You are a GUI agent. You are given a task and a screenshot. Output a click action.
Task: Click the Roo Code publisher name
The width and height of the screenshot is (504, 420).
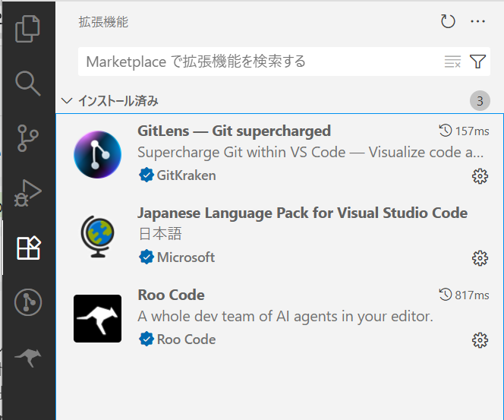[187, 339]
